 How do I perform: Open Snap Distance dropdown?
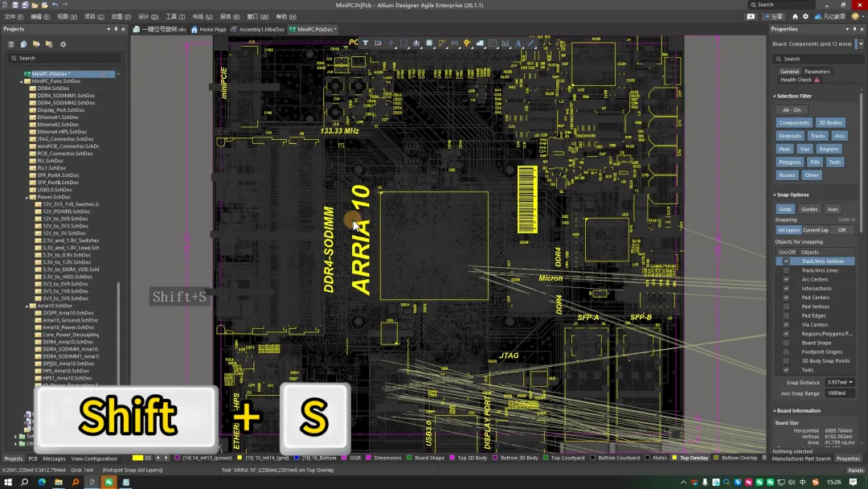(851, 382)
